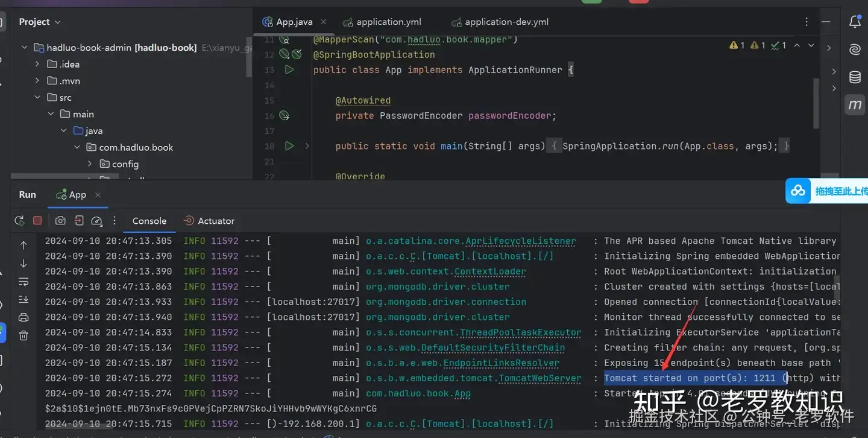Collapse the main folder
868x438 pixels.
coord(51,114)
